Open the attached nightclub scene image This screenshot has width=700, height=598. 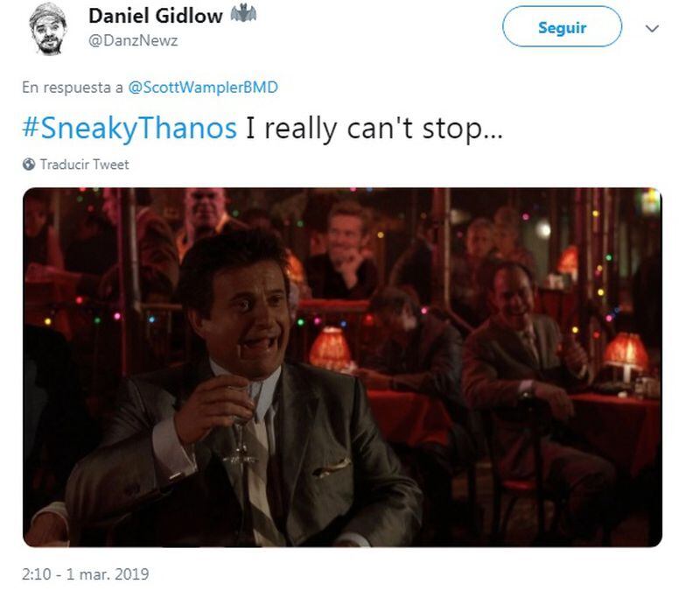click(x=342, y=367)
